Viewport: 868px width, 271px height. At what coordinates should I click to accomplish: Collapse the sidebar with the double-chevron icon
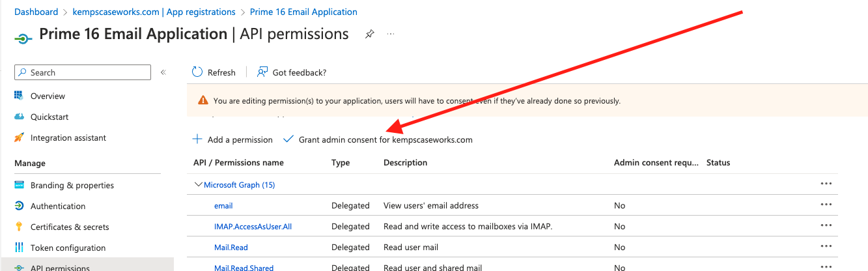(163, 72)
